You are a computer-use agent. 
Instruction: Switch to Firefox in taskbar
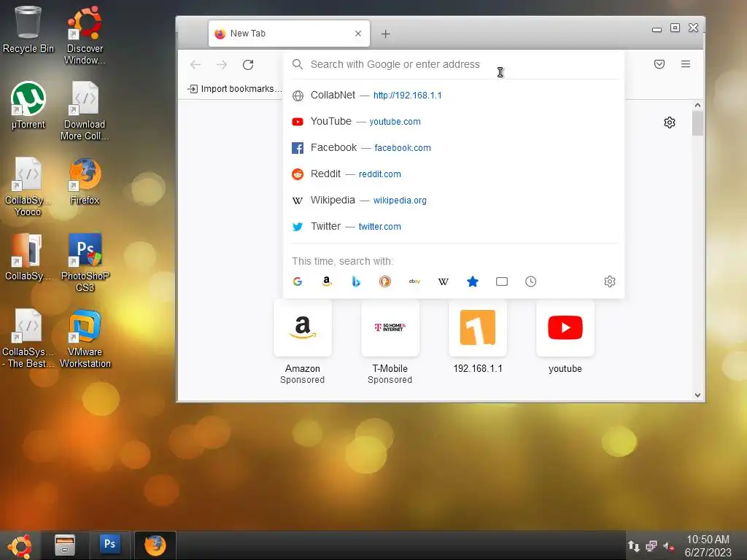pos(155,545)
